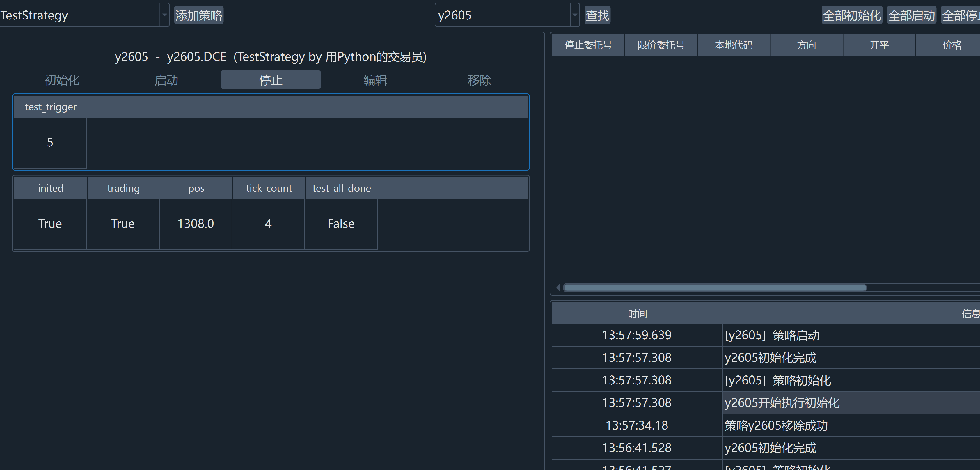
Task: Click the 时间 log column header
Action: click(637, 314)
